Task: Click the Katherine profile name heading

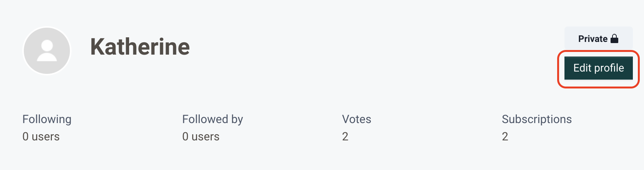Action: tap(140, 47)
